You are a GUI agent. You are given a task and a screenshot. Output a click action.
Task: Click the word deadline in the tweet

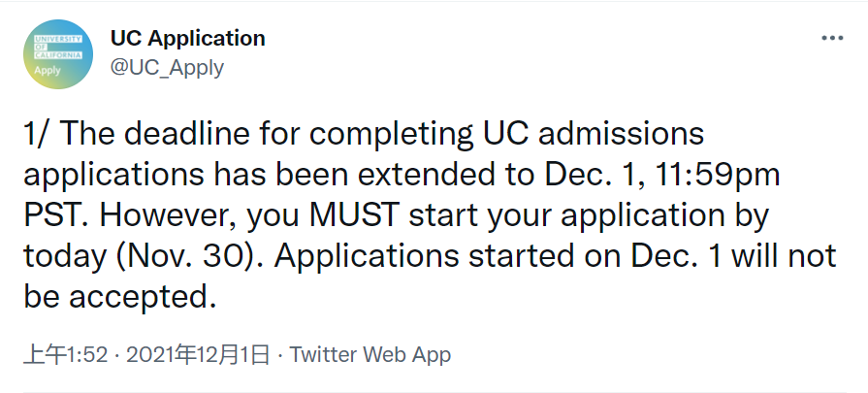click(x=186, y=134)
